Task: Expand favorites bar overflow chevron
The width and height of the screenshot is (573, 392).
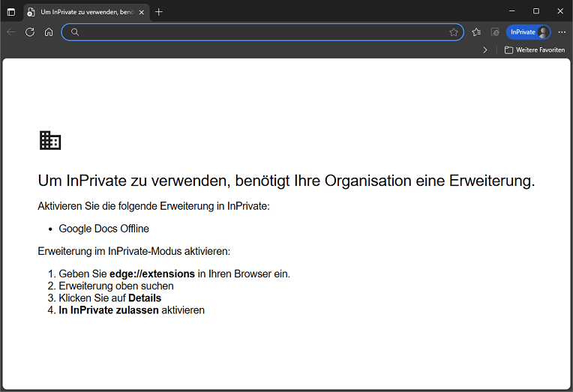Action: coord(485,50)
